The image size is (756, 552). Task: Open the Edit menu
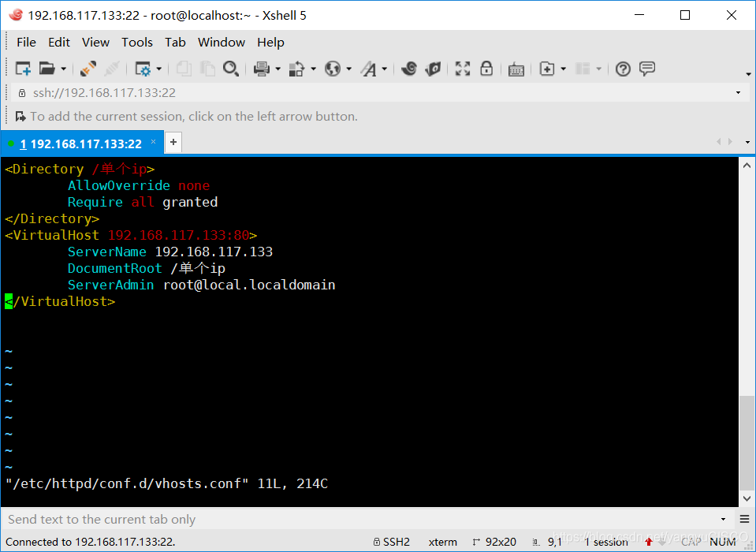tap(59, 43)
